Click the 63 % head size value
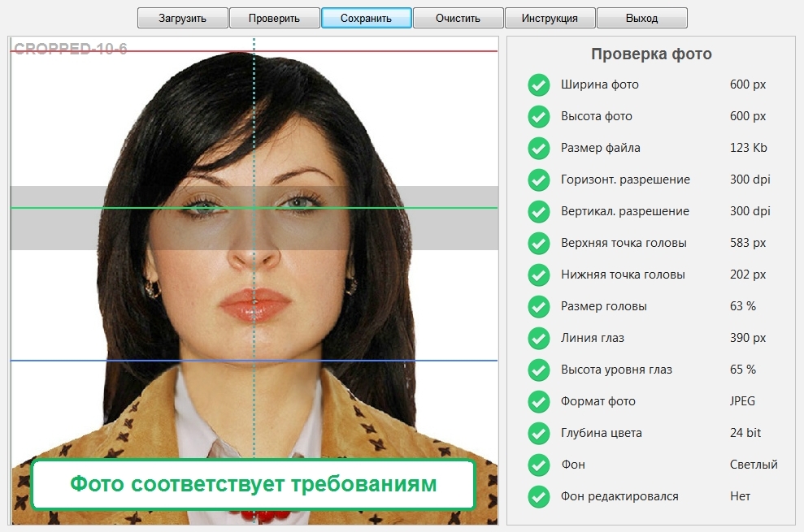The width and height of the screenshot is (804, 532). [x=742, y=306]
